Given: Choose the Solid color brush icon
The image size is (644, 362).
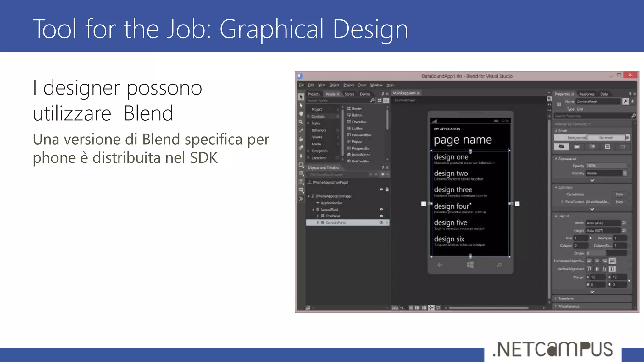Looking at the screenshot, I should click(577, 147).
